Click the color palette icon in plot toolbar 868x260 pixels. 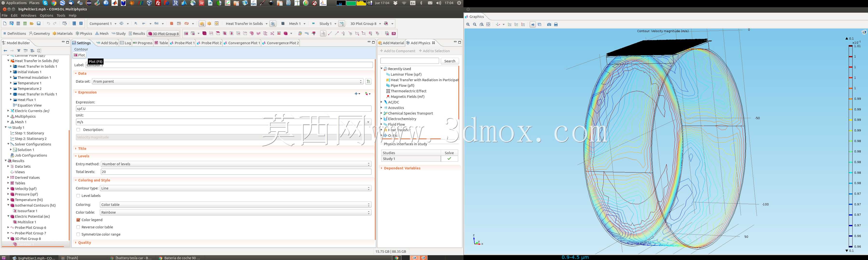tap(300, 33)
